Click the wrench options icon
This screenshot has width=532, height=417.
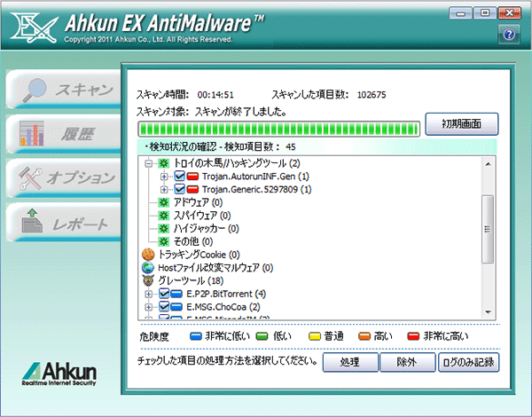point(30,177)
